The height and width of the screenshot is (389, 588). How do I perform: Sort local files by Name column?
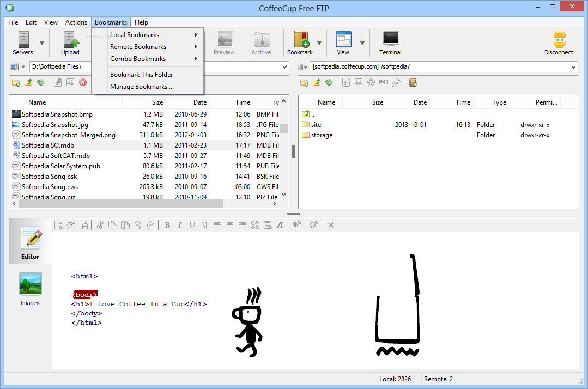point(66,102)
